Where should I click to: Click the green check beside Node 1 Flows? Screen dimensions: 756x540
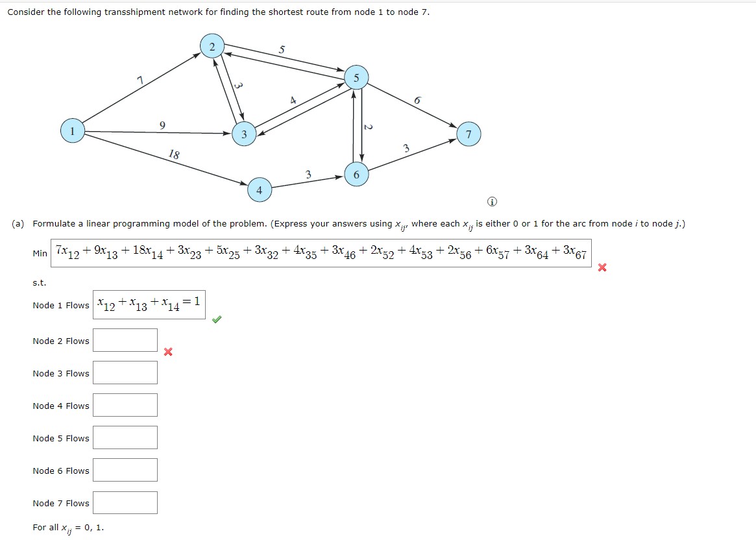coord(217,319)
